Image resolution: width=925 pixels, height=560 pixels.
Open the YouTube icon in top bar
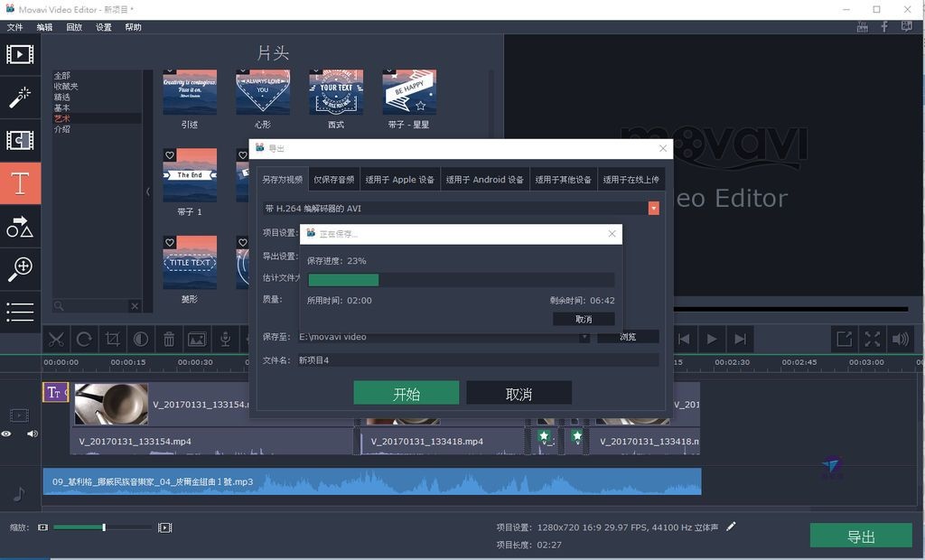click(863, 26)
